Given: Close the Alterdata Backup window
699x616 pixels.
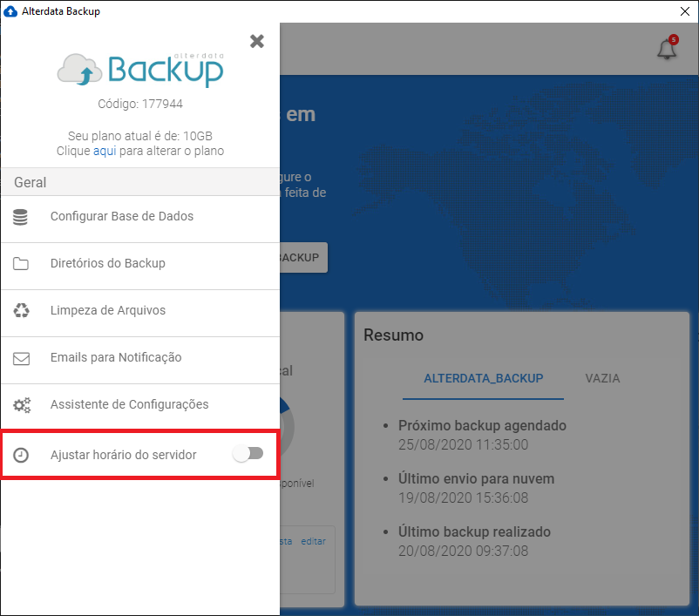Looking at the screenshot, I should pos(685,11).
